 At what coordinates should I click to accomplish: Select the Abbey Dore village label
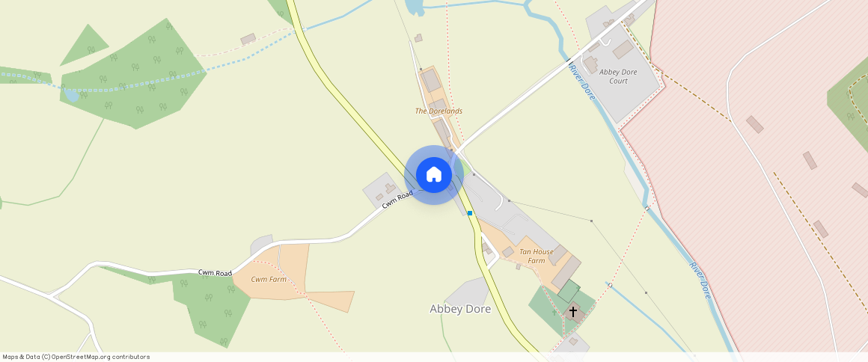click(460, 309)
